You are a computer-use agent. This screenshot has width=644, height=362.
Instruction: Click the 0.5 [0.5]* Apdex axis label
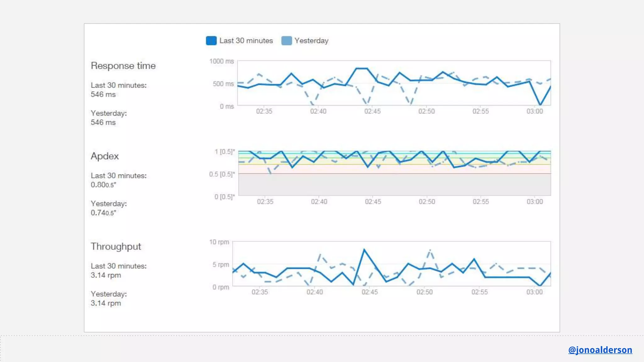222,174
